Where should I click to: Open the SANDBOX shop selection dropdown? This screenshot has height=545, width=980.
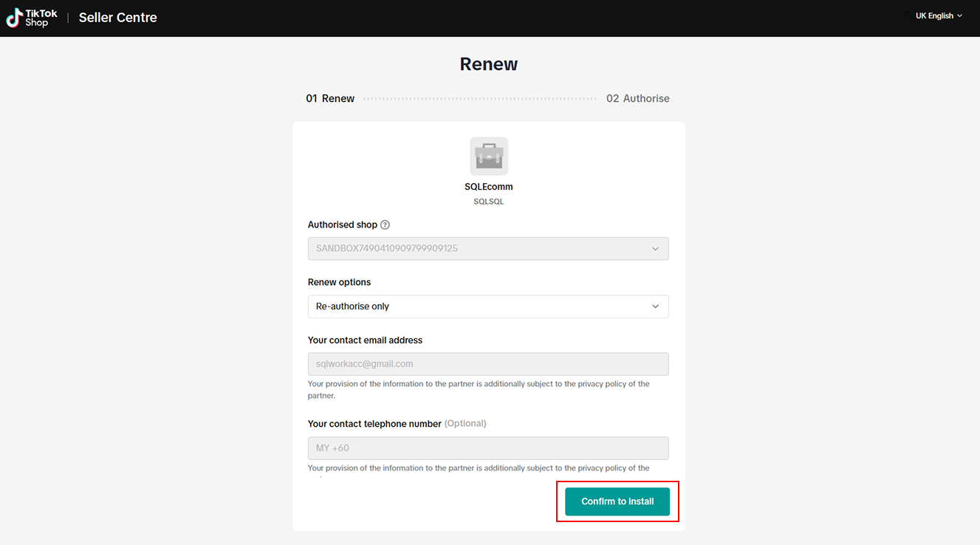point(487,249)
